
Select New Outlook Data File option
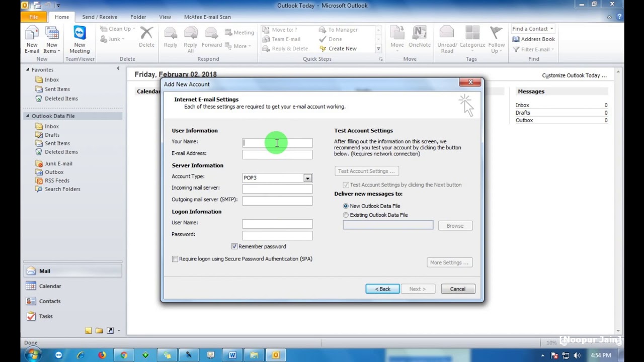coord(346,206)
